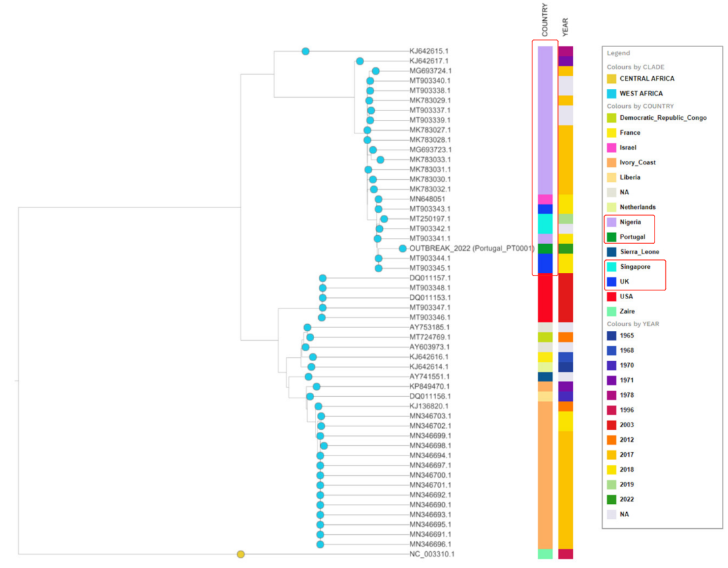Select the MN648051 leaf label

(427, 199)
